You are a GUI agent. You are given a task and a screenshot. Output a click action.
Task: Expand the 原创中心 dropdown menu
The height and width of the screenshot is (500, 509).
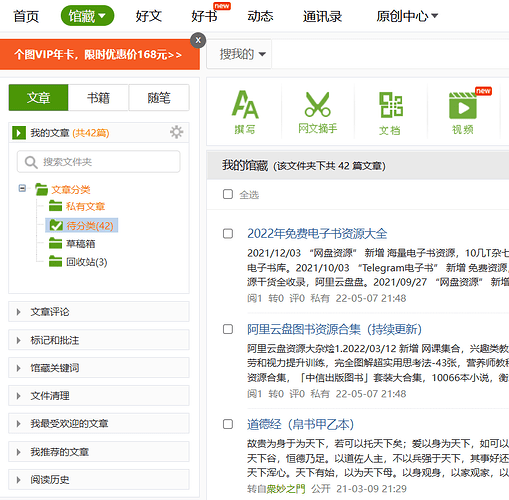pyautogui.click(x=407, y=16)
